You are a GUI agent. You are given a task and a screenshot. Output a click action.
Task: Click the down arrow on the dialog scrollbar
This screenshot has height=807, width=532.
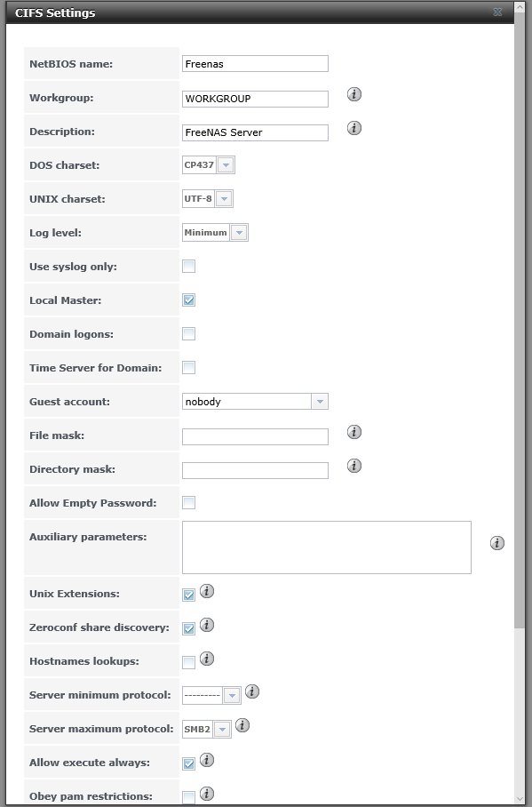pyautogui.click(x=520, y=799)
